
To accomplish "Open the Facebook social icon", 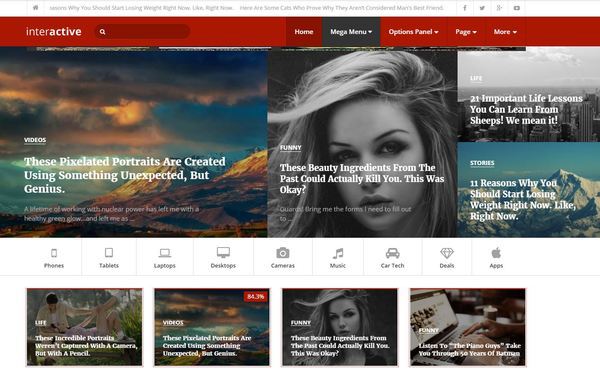I will click(x=465, y=8).
